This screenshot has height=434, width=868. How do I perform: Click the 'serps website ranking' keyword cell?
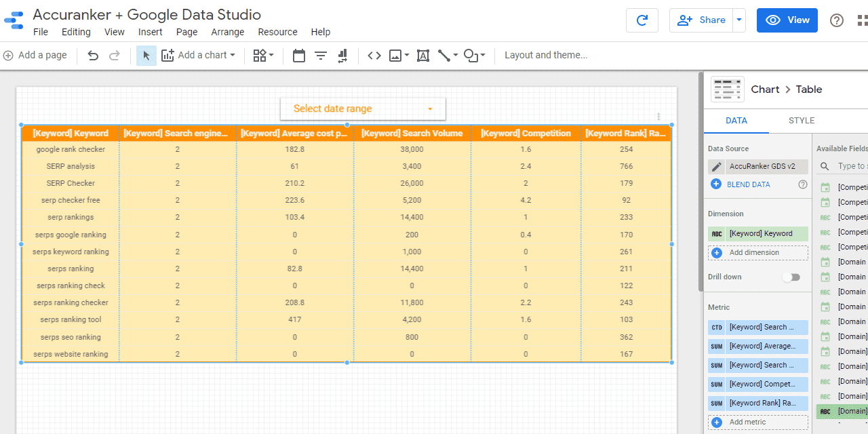(x=71, y=354)
